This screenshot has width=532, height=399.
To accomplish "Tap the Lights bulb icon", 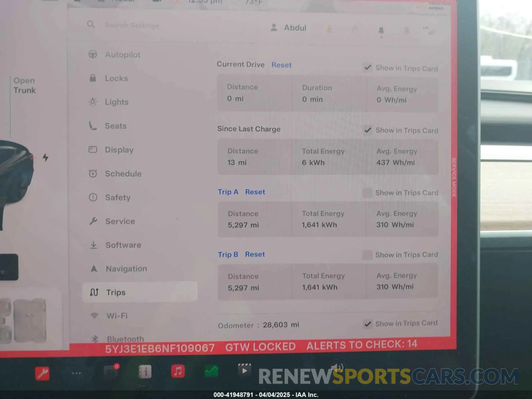I will pyautogui.click(x=93, y=102).
